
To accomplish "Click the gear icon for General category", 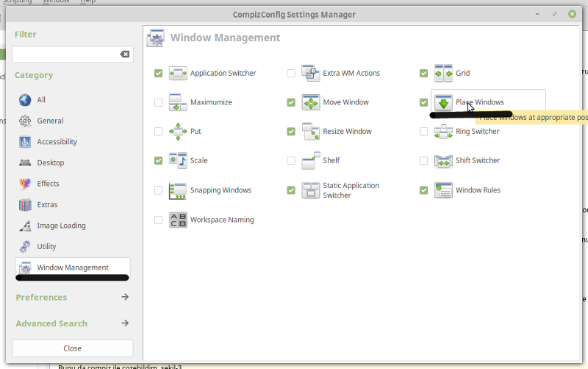I will point(25,121).
